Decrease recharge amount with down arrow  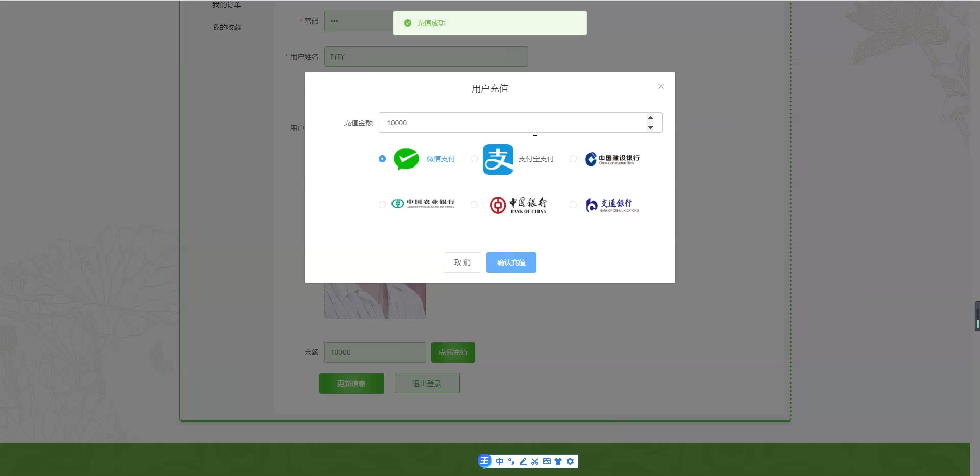pos(651,127)
